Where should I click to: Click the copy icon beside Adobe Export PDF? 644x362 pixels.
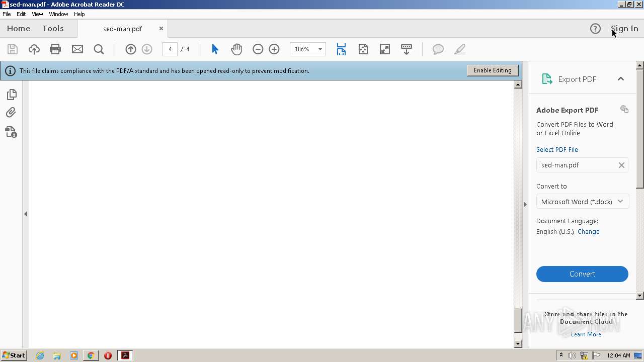click(624, 109)
